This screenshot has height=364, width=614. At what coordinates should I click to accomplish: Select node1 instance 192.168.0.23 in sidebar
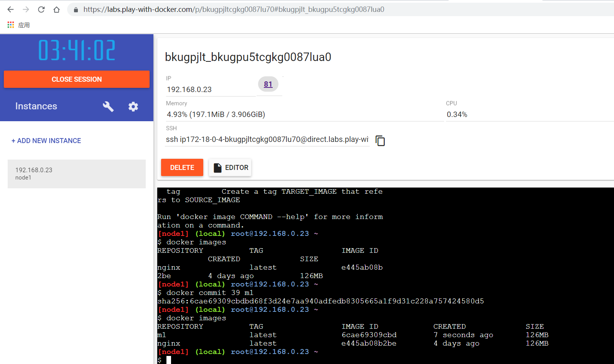tap(77, 174)
